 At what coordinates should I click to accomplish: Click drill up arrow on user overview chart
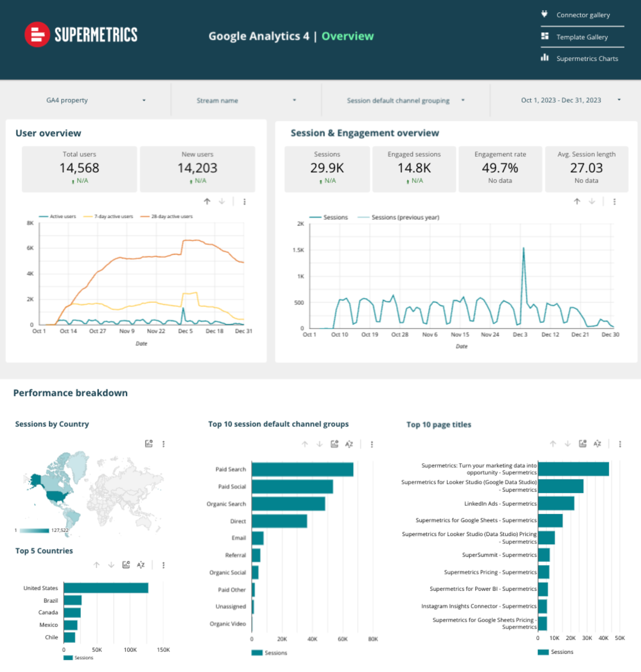207,202
